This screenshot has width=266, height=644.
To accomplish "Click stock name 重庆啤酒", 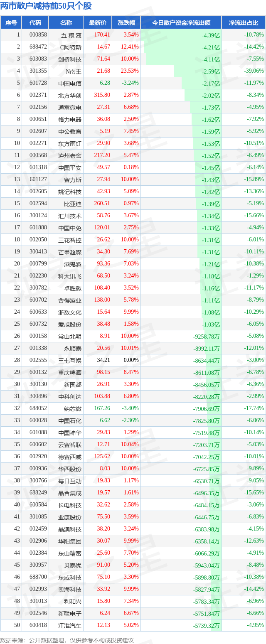I will (70, 372).
